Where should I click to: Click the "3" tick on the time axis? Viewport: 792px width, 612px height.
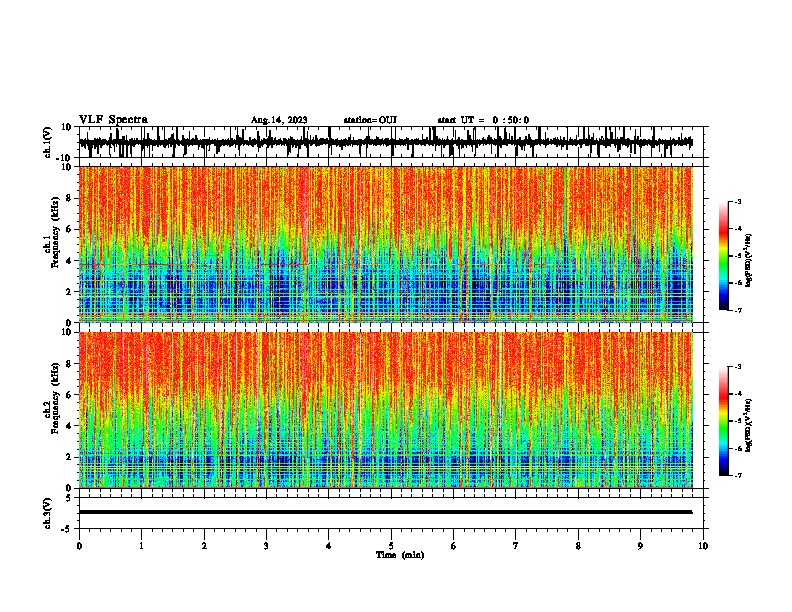pos(266,546)
